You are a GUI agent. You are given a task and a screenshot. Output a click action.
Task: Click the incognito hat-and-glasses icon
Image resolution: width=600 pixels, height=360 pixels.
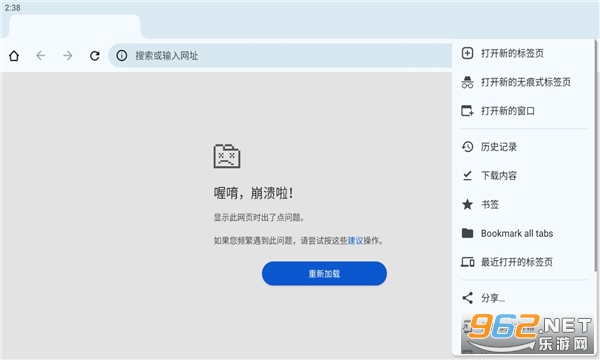point(467,82)
